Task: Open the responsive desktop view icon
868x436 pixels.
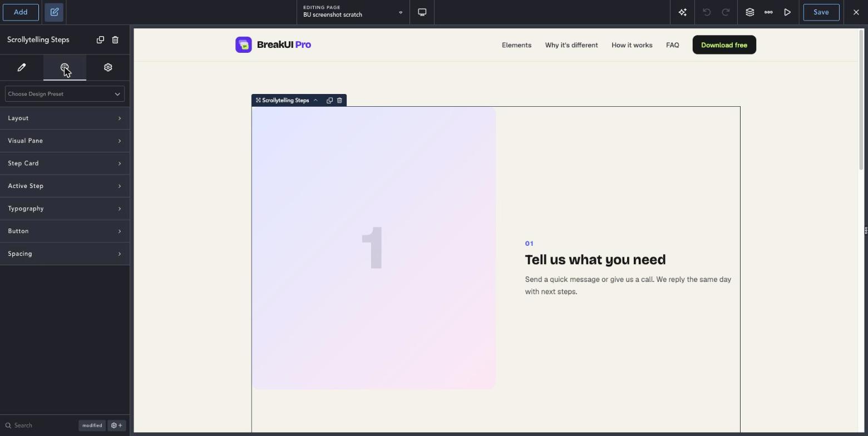Action: click(x=422, y=12)
